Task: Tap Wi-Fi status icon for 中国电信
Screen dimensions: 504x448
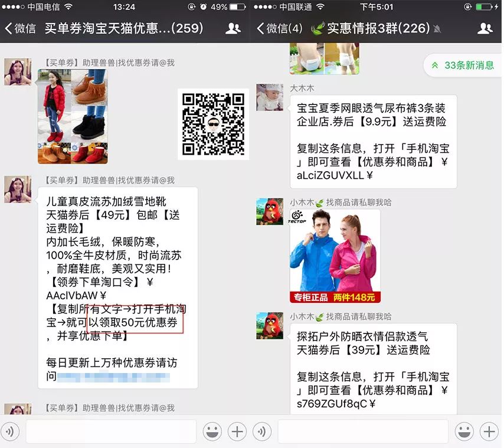Action: coord(68,6)
